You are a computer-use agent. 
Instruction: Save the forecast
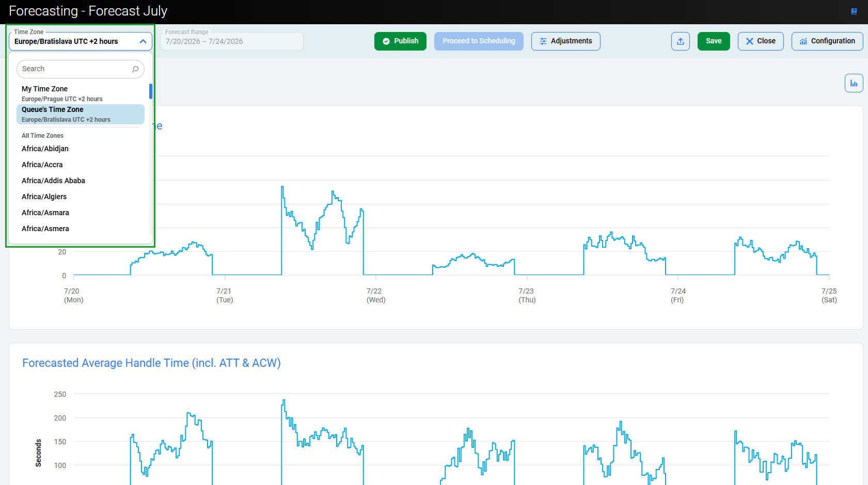pyautogui.click(x=714, y=41)
